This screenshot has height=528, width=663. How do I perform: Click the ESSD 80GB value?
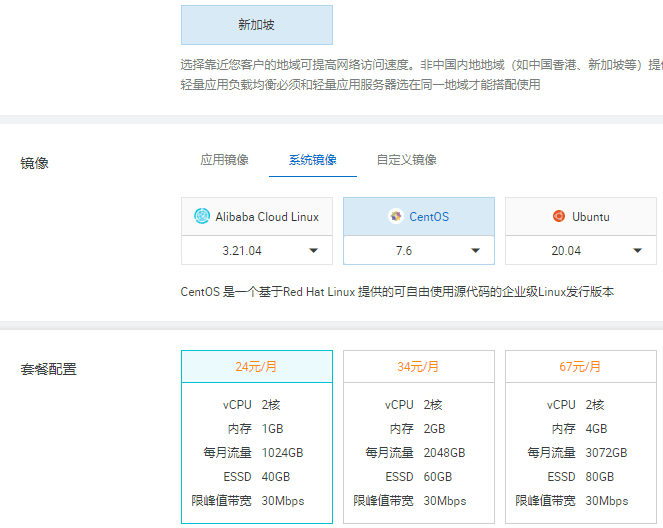coord(600,477)
